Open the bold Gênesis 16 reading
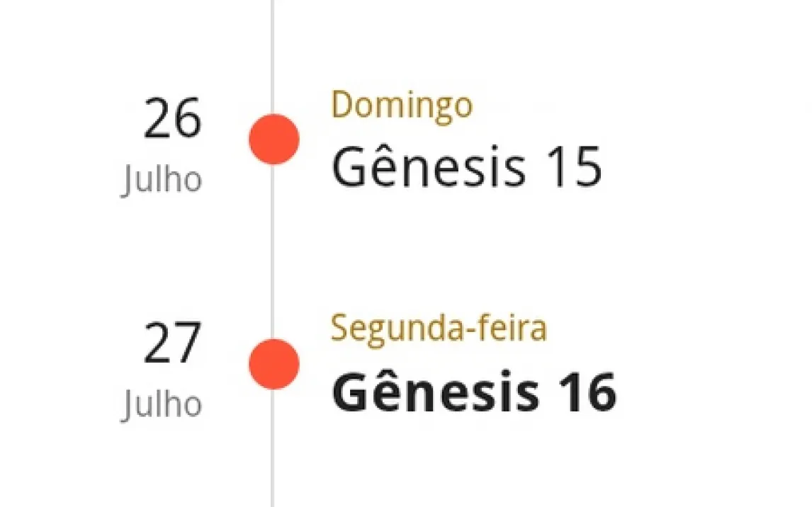812x507 pixels. point(474,391)
